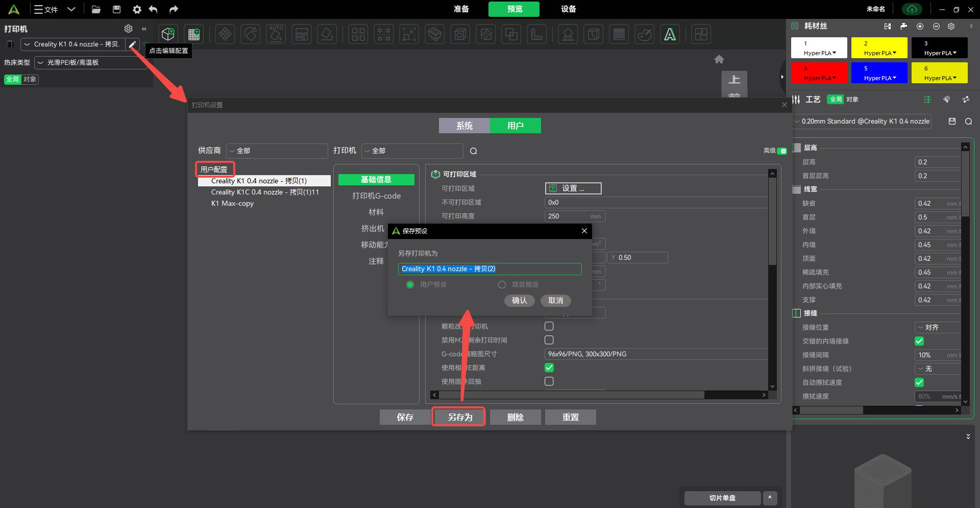Click the AUTO orient toolbar icon
The image size is (980, 508).
click(276, 34)
